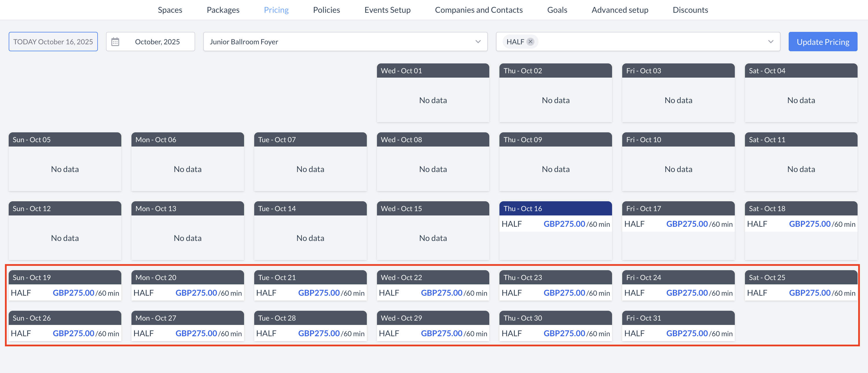Select the Policies tab
The height and width of the screenshot is (373, 868).
point(326,10)
